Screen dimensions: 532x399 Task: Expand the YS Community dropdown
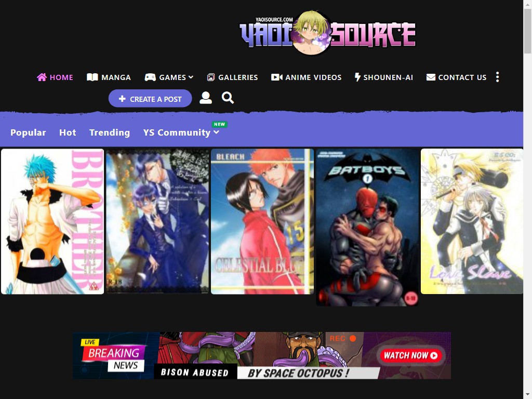tap(216, 132)
